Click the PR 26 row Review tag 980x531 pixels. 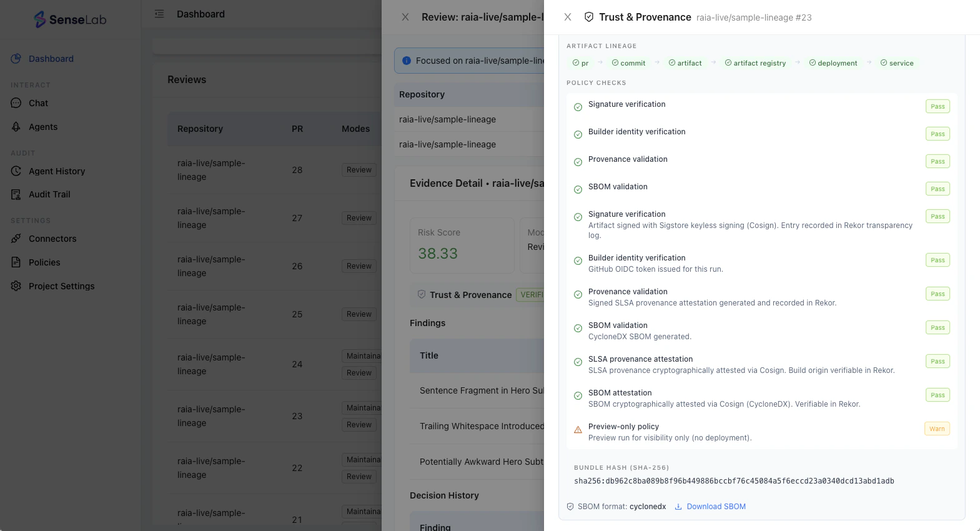pyautogui.click(x=359, y=266)
